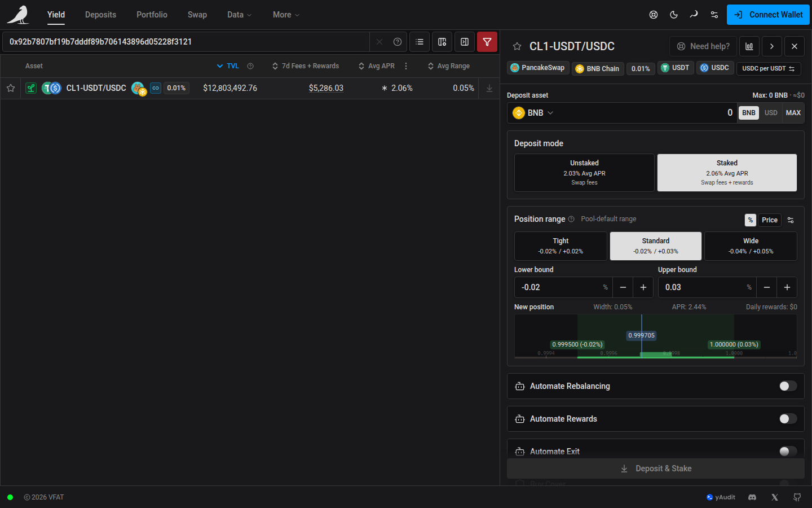Screen dimensions: 812x508
Task: Expand the More menu dropdown
Action: (286, 15)
